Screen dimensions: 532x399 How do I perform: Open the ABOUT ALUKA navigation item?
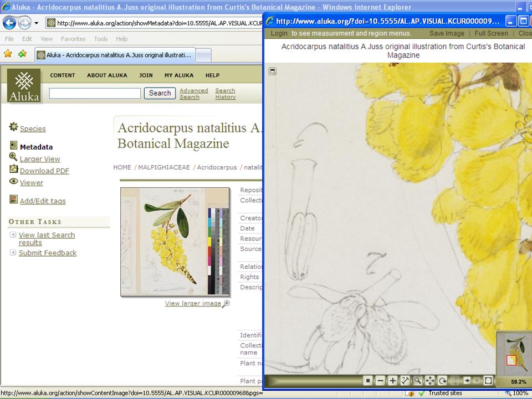pos(107,75)
